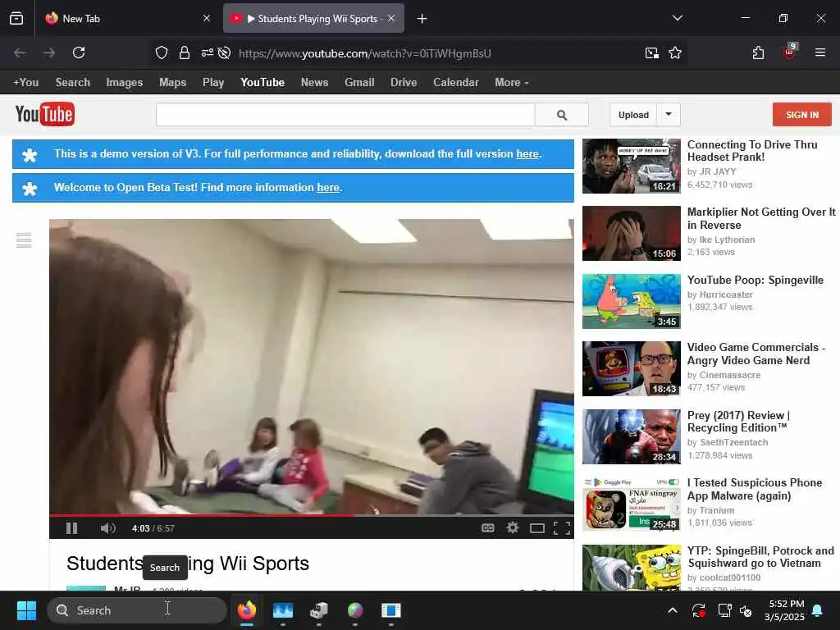Open a new browser tab plus button
Image resolution: width=840 pixels, height=630 pixels.
click(422, 19)
